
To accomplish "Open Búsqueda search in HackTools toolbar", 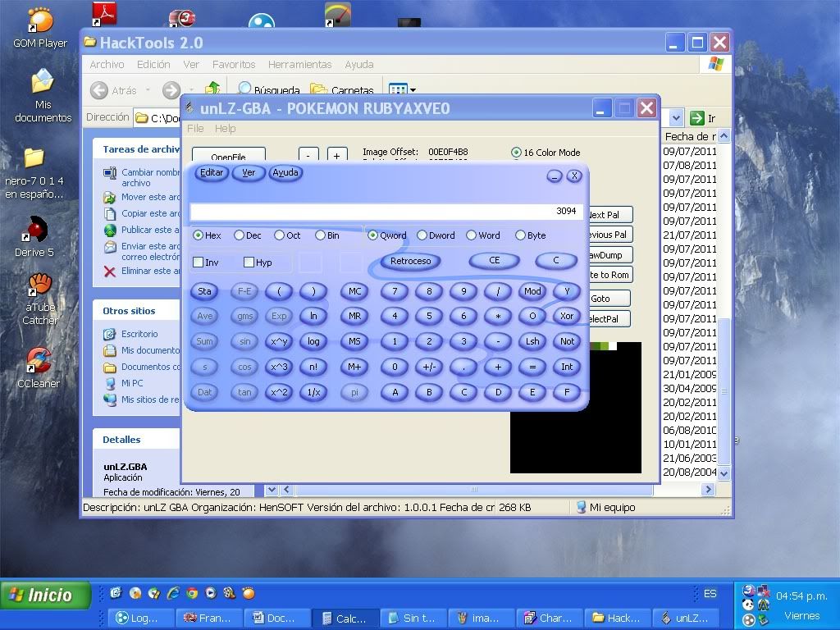I will [268, 89].
